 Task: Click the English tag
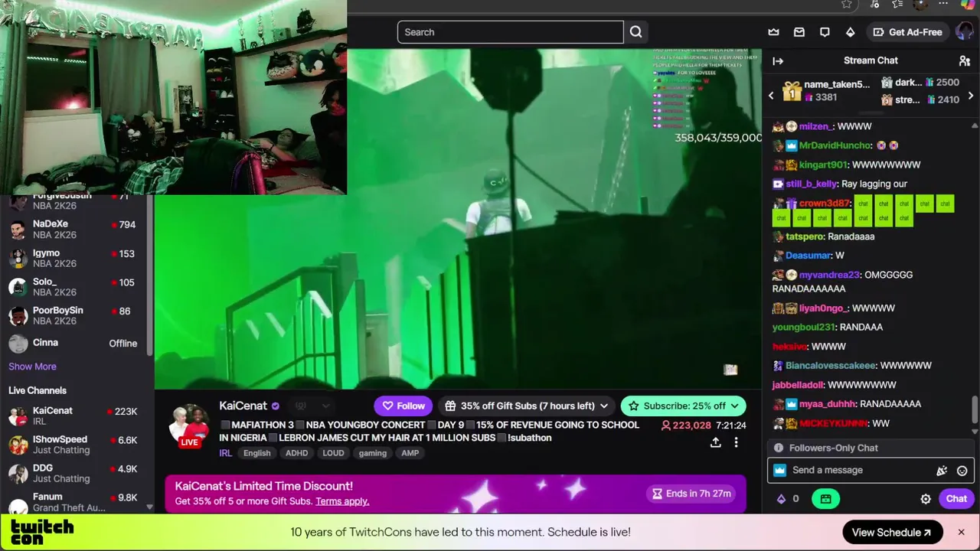pos(256,453)
